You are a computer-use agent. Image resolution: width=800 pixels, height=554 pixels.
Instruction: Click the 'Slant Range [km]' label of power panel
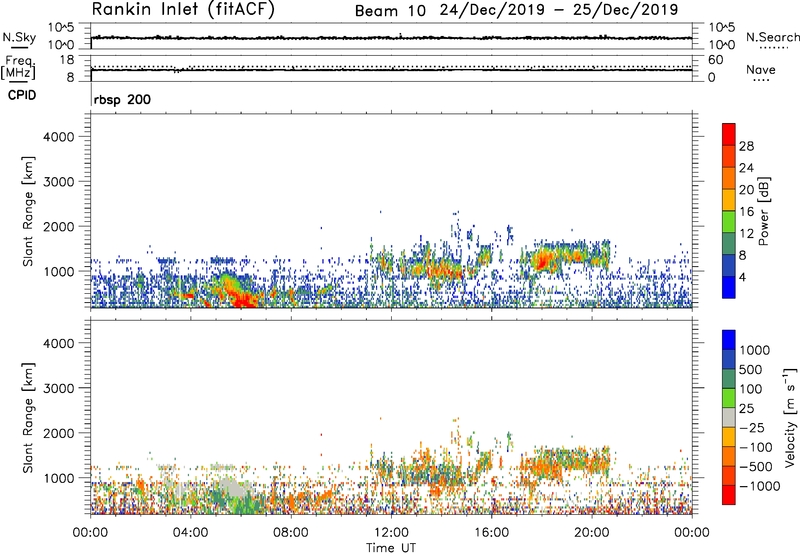28,211
